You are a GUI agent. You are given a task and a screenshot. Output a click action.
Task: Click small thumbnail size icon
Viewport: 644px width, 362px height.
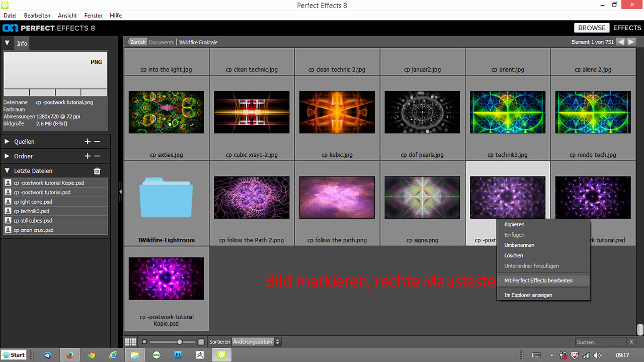click(x=144, y=342)
